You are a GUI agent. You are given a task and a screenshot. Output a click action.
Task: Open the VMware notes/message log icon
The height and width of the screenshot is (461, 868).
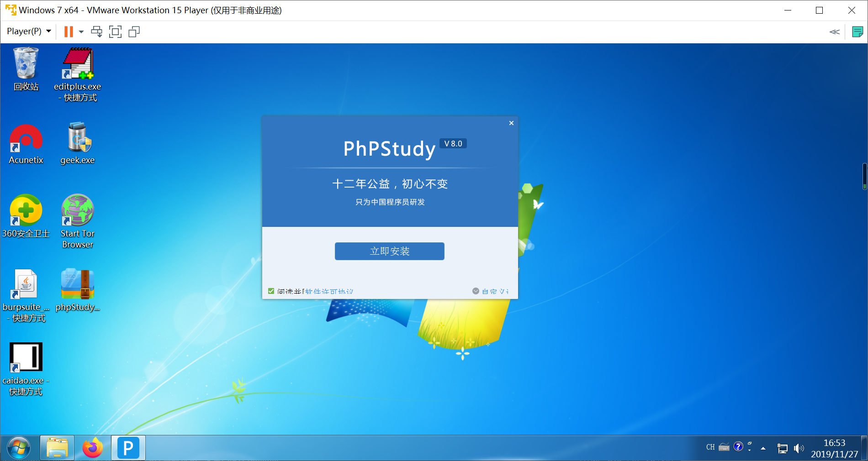857,31
